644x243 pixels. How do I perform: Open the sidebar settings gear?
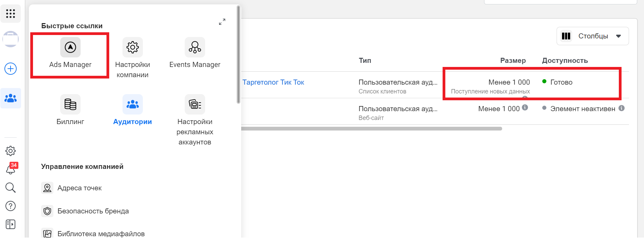11,151
